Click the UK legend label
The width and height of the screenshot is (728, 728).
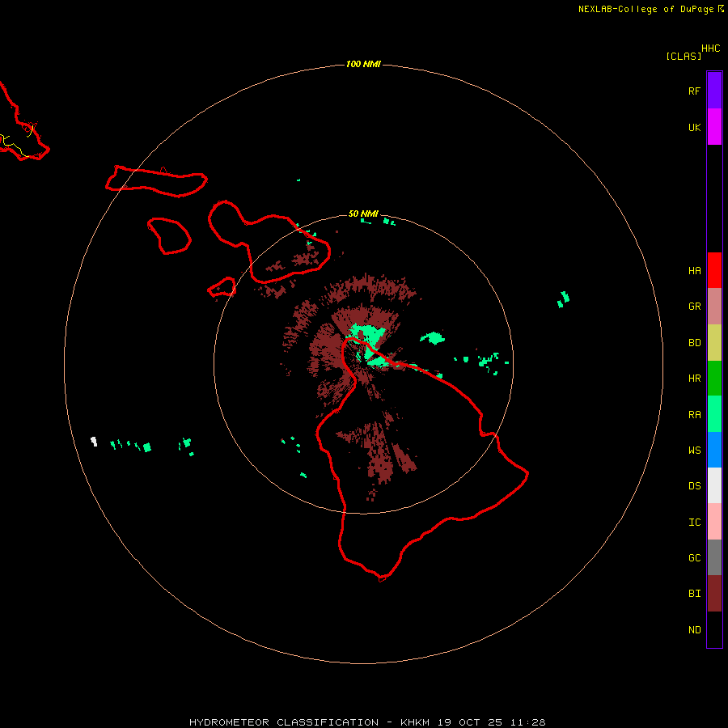(694, 128)
